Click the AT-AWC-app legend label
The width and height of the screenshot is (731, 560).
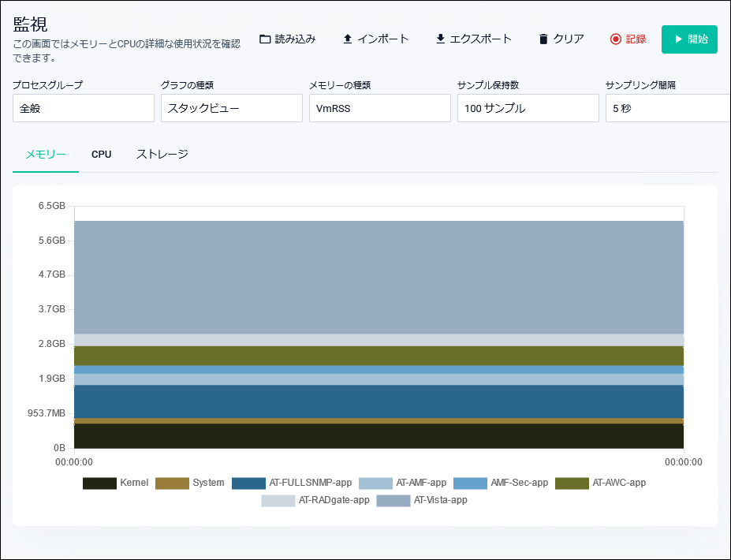(x=619, y=483)
